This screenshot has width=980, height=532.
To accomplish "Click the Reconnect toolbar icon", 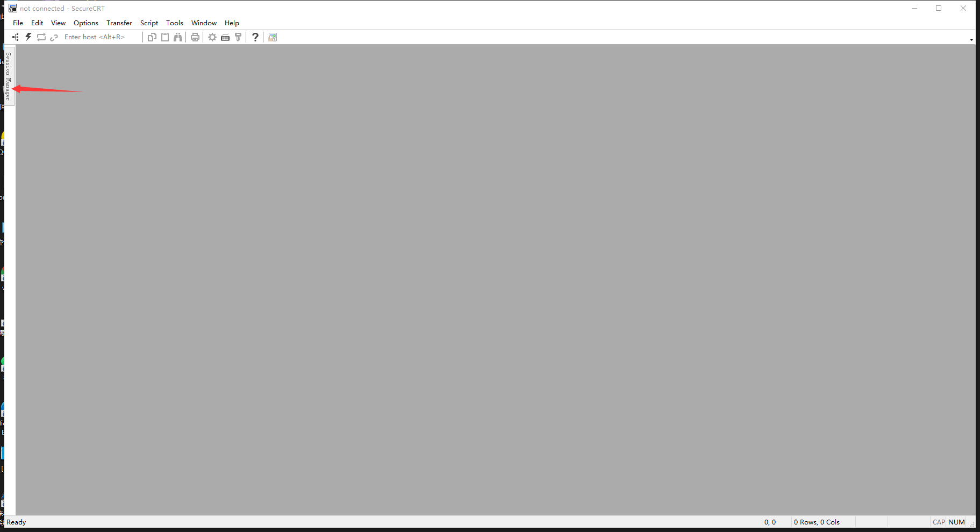I will pyautogui.click(x=41, y=37).
